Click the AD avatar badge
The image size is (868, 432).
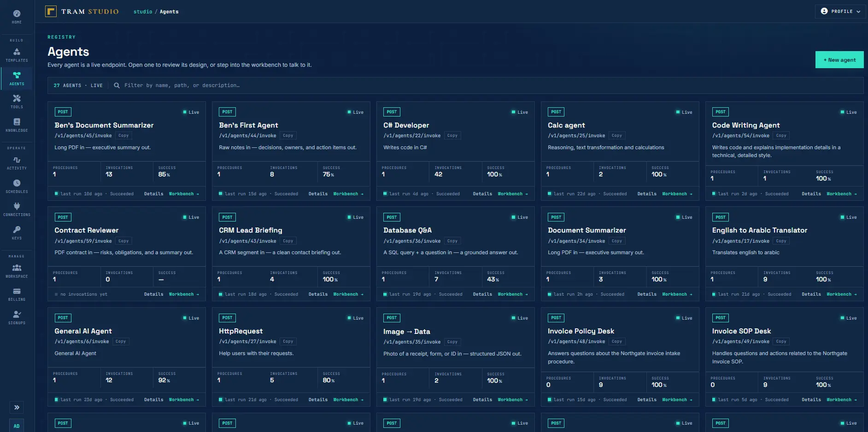(x=17, y=426)
